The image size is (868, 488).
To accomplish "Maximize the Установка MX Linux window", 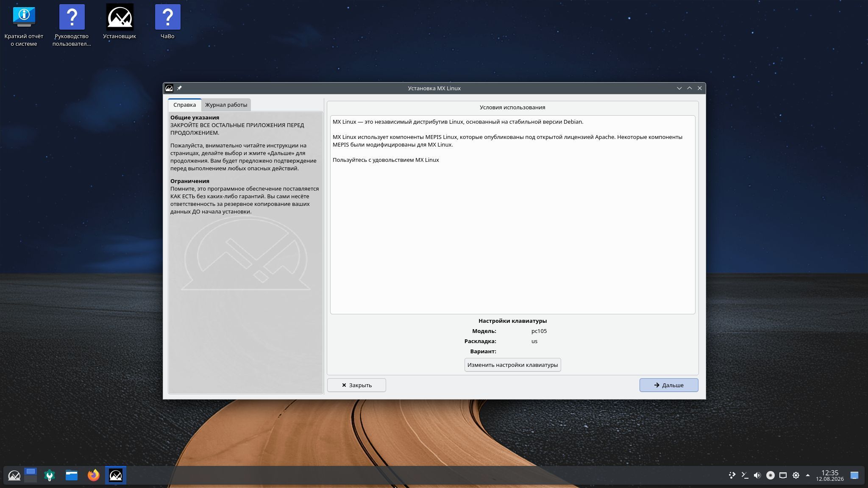I will pos(690,88).
